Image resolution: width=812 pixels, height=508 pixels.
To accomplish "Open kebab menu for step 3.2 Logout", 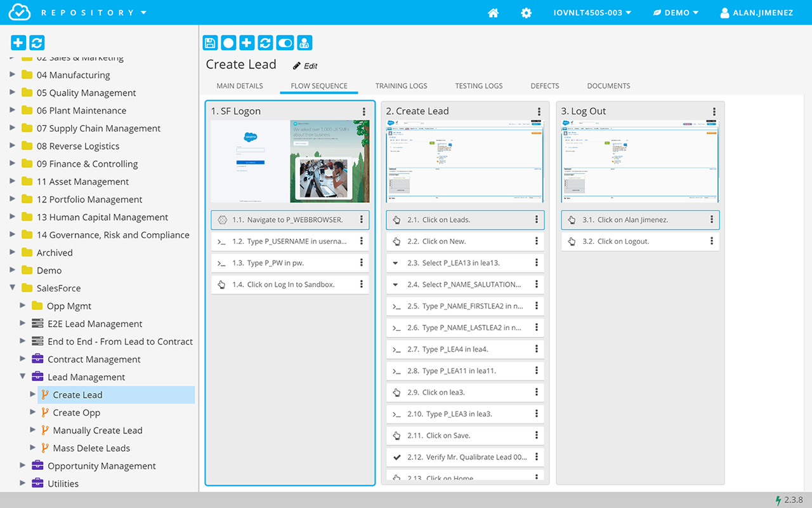I will coord(712,241).
